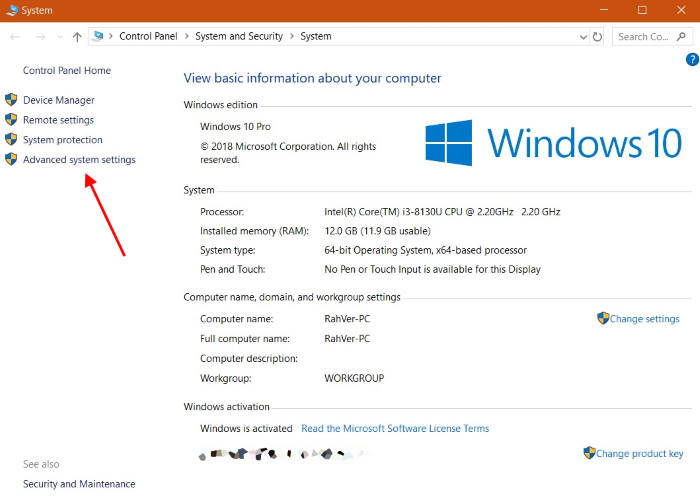Click Change settings link
The image size is (700, 504).
click(645, 319)
